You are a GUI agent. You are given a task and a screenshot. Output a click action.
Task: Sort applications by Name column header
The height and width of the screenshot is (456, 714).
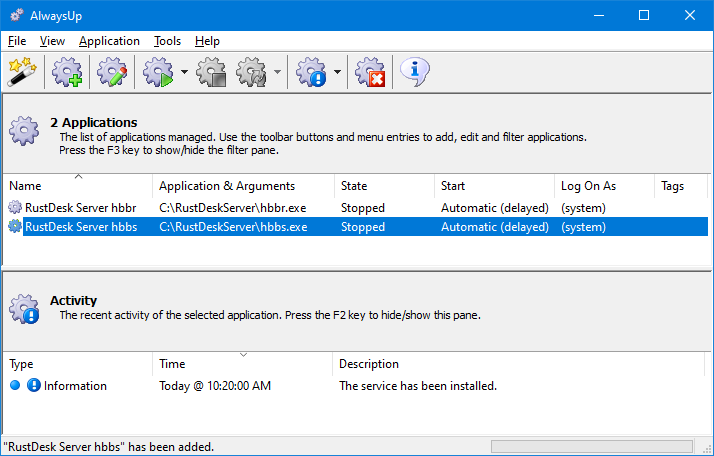78,185
